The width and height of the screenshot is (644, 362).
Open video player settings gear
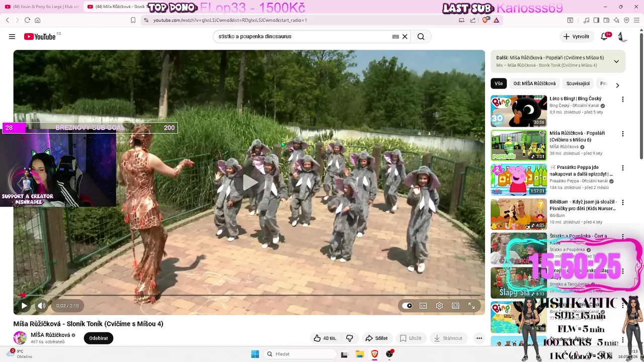click(439, 306)
